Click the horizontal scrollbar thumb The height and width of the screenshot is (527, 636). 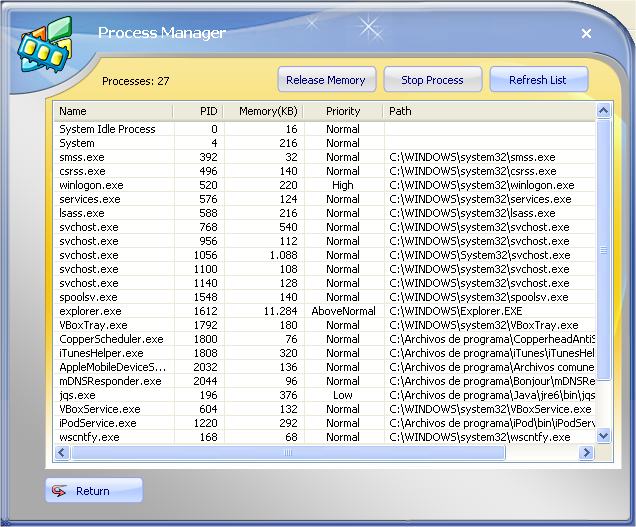288,452
